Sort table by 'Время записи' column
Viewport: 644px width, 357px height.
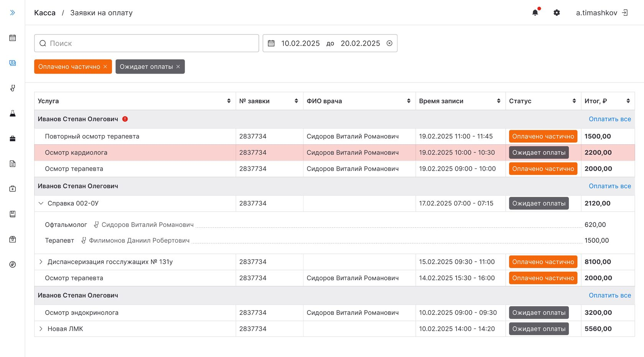point(498,101)
